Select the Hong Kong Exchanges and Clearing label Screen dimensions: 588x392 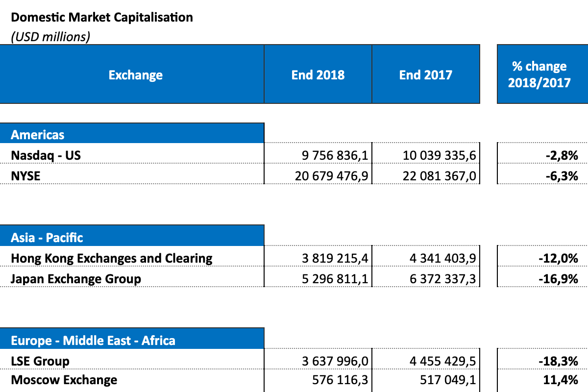(112, 258)
